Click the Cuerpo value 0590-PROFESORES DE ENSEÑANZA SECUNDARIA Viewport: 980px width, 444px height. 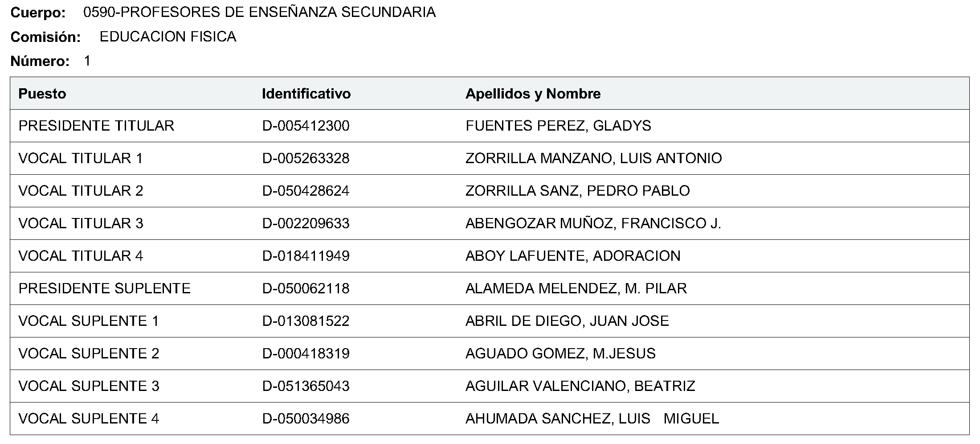click(x=259, y=12)
